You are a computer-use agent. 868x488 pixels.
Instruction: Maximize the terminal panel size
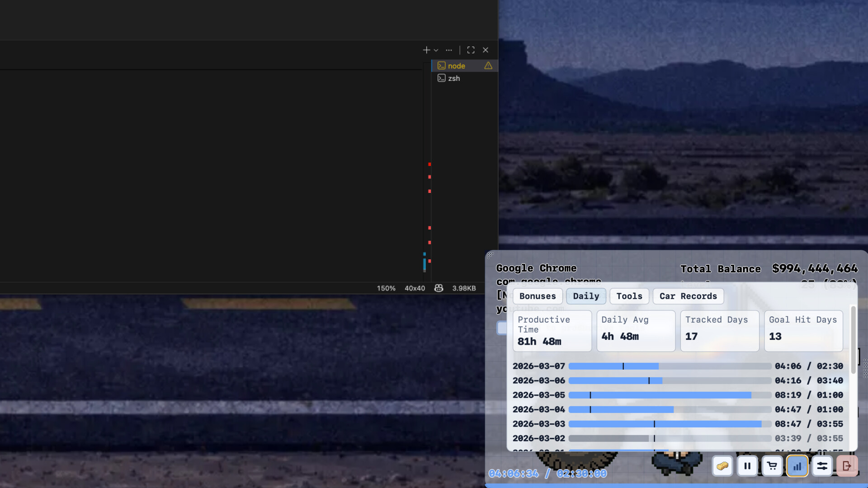pyautogui.click(x=471, y=50)
